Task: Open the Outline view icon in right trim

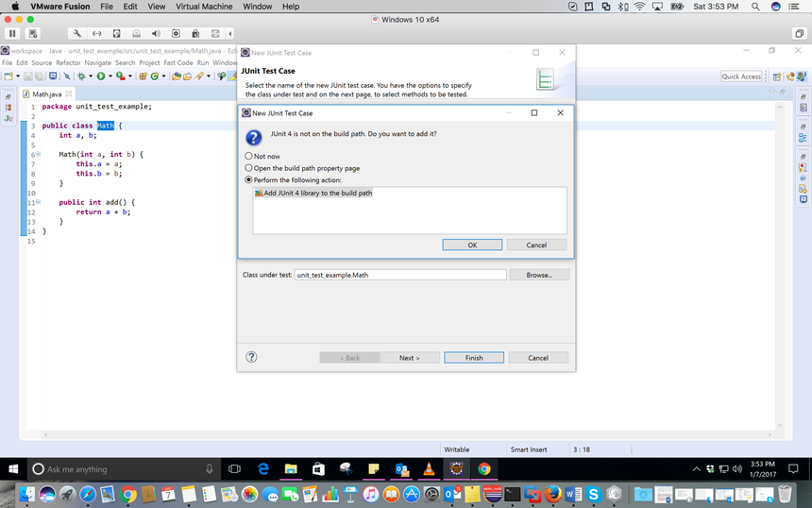Action: (804, 139)
